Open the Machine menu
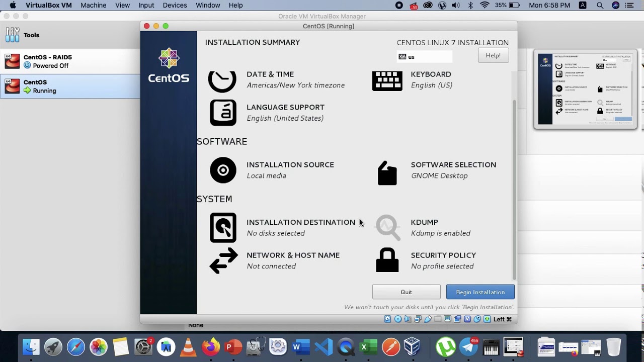The height and width of the screenshot is (362, 644). pos(93,5)
